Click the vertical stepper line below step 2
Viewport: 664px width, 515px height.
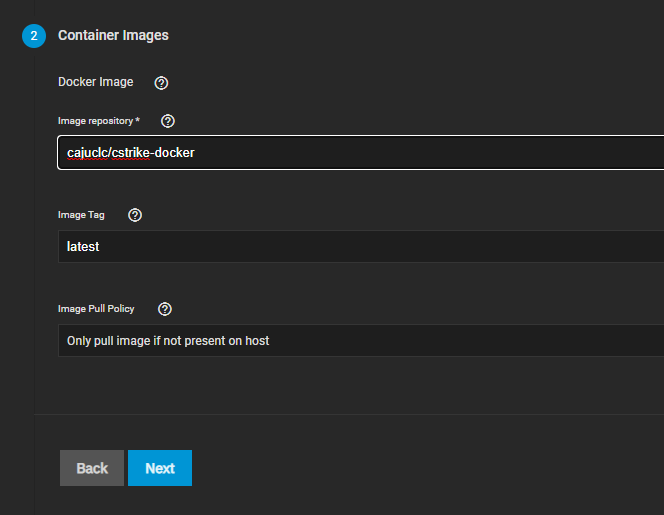coord(34,250)
